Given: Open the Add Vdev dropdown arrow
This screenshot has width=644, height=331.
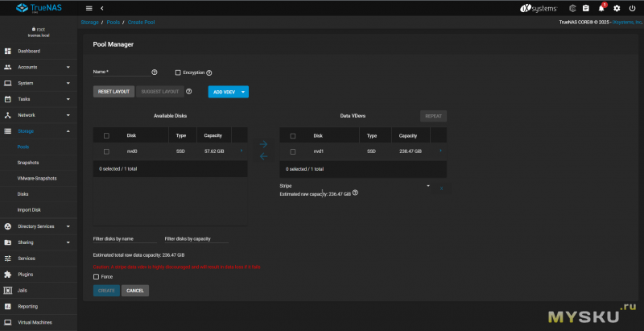Looking at the screenshot, I should click(243, 92).
